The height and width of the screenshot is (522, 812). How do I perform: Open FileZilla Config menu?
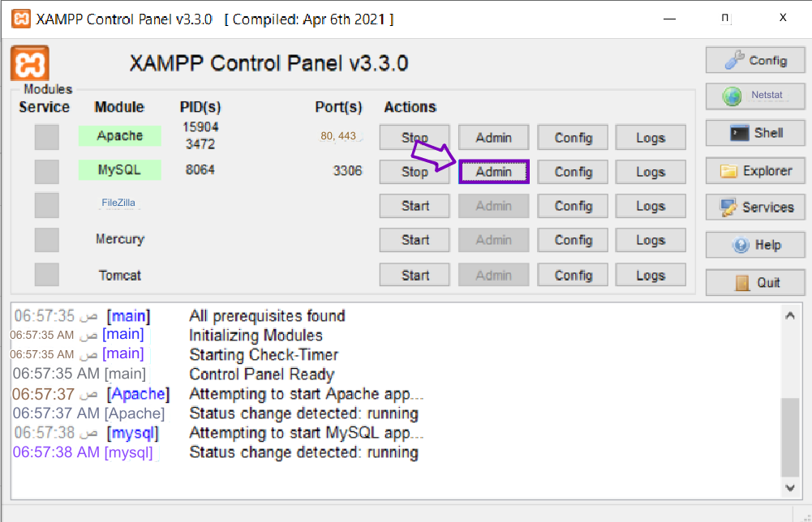coord(573,206)
